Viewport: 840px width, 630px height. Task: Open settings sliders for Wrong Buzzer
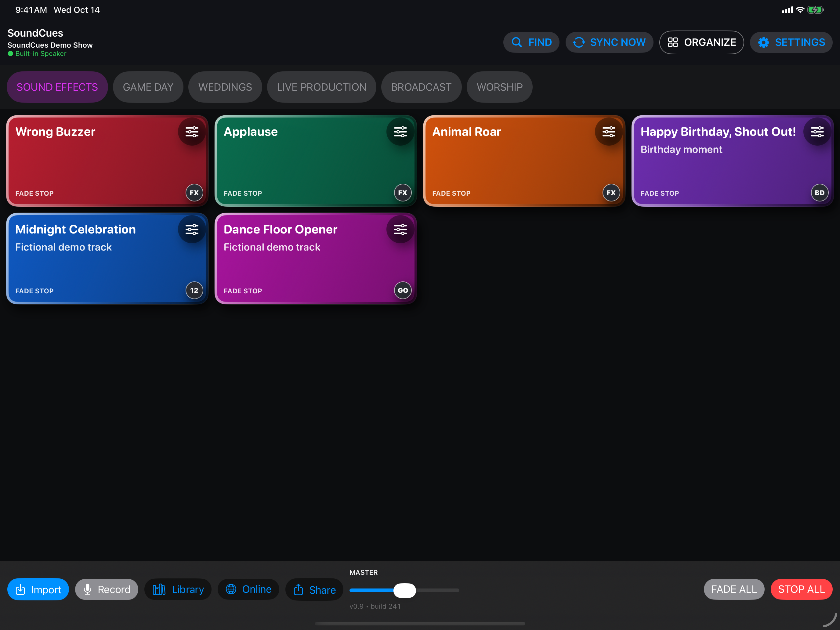(x=192, y=132)
